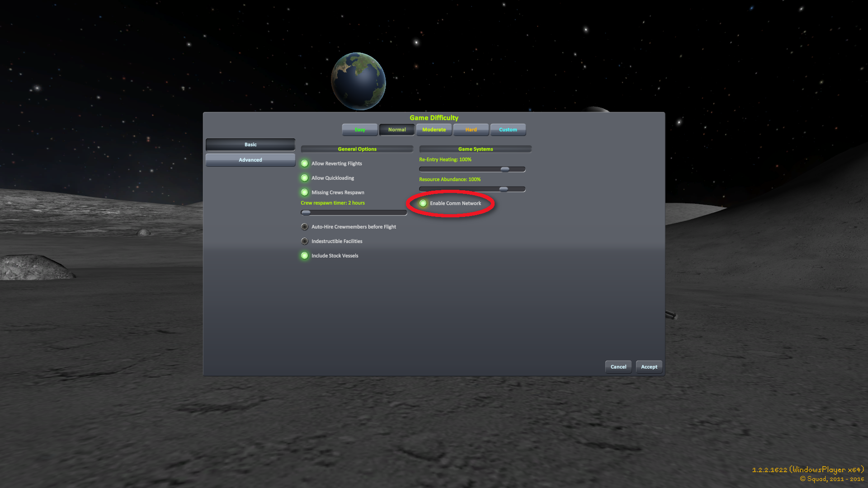The image size is (868, 488).
Task: Click the Crew respawn timer: 2 hours label
Action: (x=333, y=203)
